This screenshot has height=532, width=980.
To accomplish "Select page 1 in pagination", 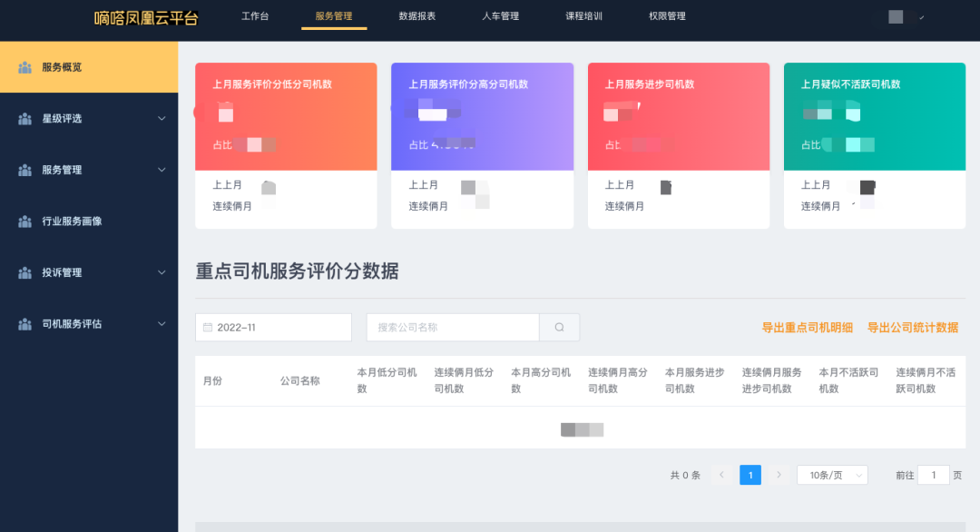I will coord(750,475).
